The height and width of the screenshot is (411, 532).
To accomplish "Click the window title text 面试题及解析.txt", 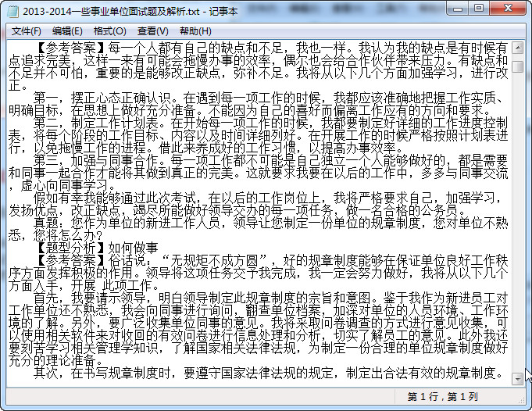I will click(x=160, y=12).
